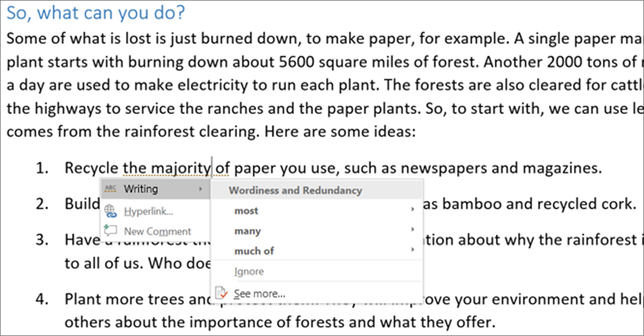Apply the 'much of' suggestion
The image size is (644, 336).
tap(254, 251)
